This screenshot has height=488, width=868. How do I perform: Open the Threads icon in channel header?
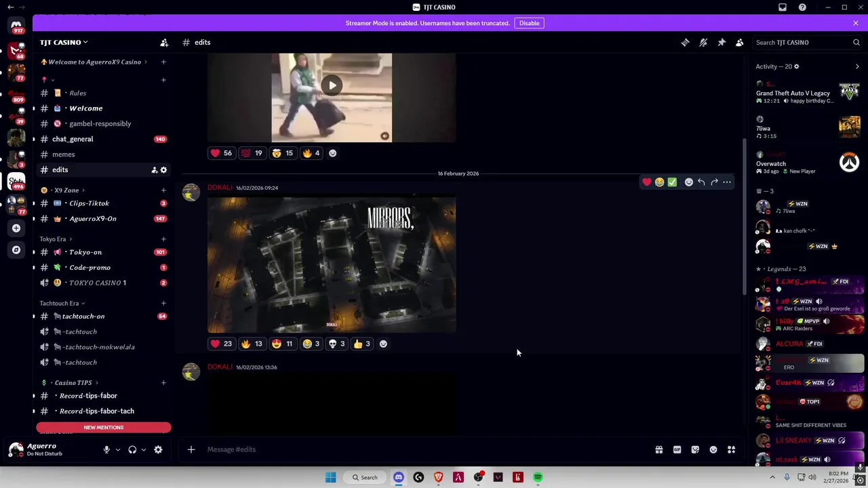point(685,42)
